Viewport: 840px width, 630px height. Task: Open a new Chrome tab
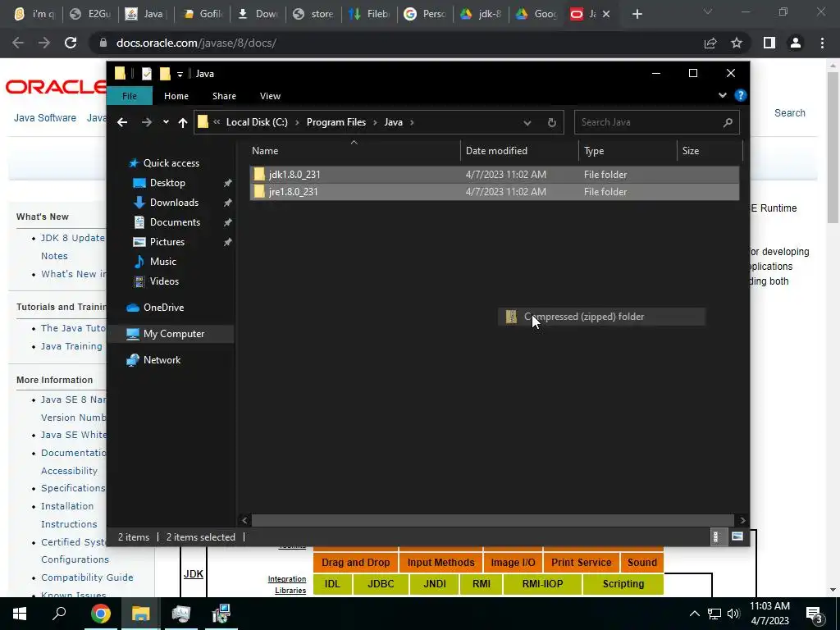637,15
